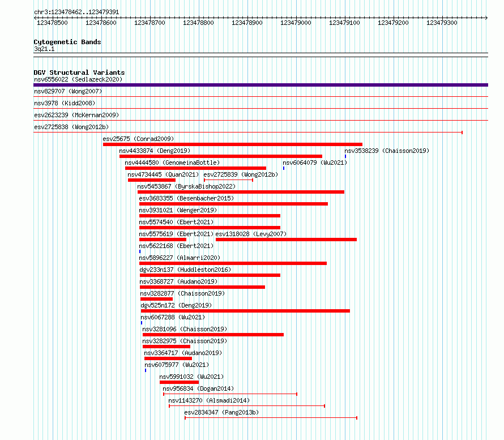Click ruler position 123479300
Image resolution: width=504 pixels, height=440 pixels.
pos(442,23)
